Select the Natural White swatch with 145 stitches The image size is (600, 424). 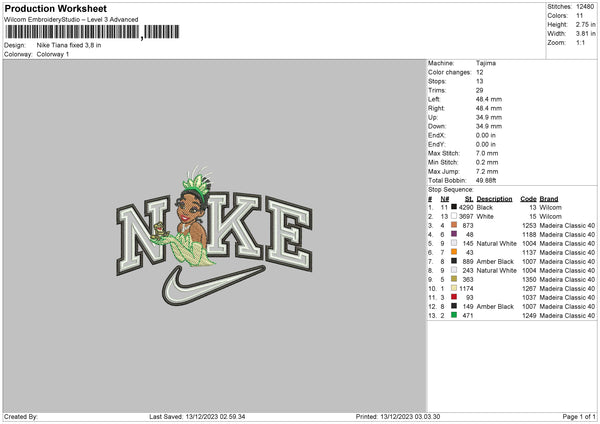454,243
